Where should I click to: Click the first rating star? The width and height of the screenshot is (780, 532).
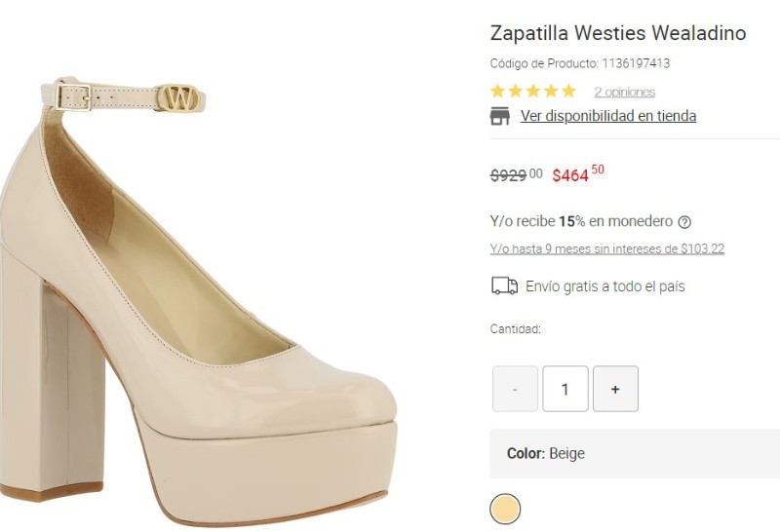[x=498, y=92]
